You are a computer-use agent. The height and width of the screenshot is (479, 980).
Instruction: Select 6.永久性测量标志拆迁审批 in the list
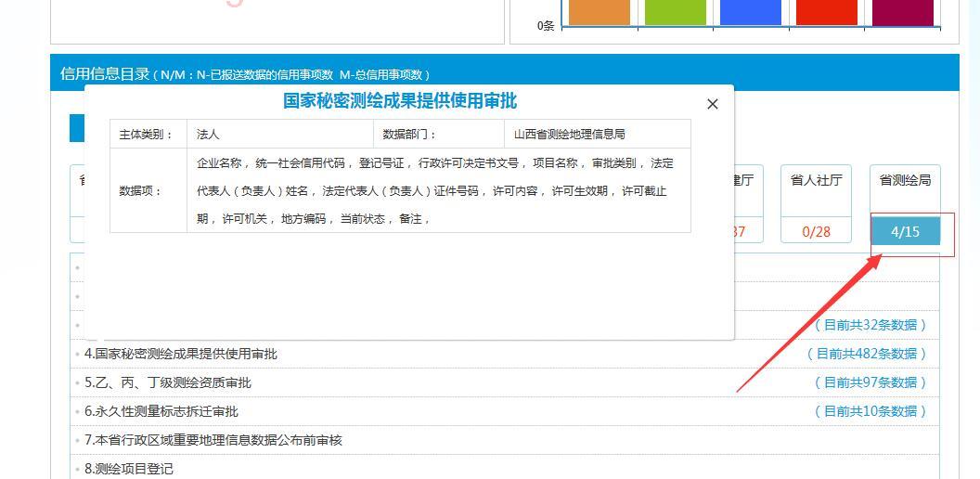click(161, 411)
